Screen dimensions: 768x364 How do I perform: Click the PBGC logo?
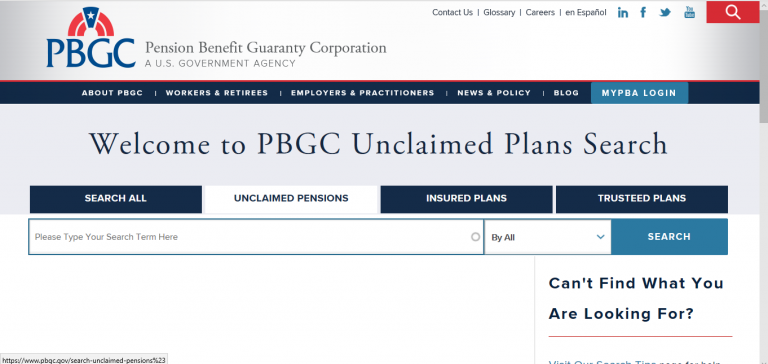91,38
